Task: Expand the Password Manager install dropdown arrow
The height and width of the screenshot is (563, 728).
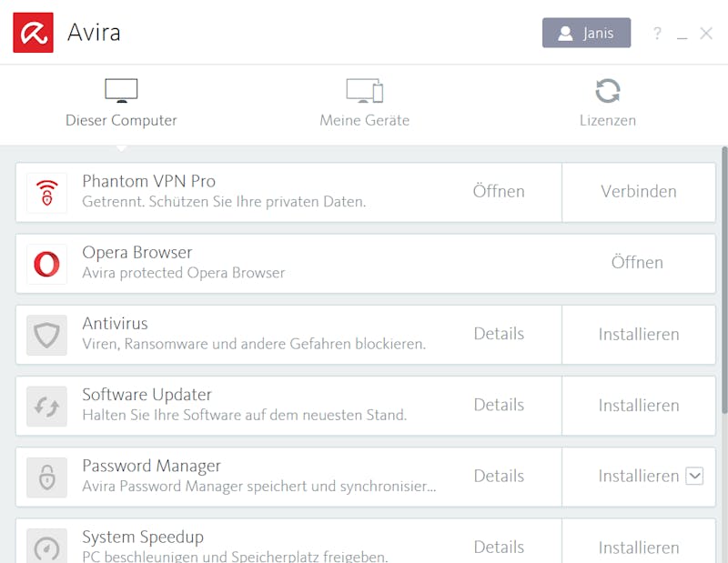Action: pos(694,476)
